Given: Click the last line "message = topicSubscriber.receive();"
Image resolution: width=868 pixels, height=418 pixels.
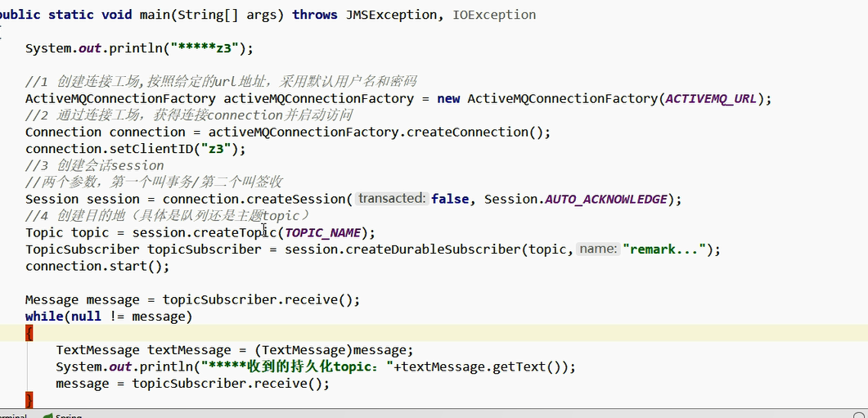Looking at the screenshot, I should 192,384.
